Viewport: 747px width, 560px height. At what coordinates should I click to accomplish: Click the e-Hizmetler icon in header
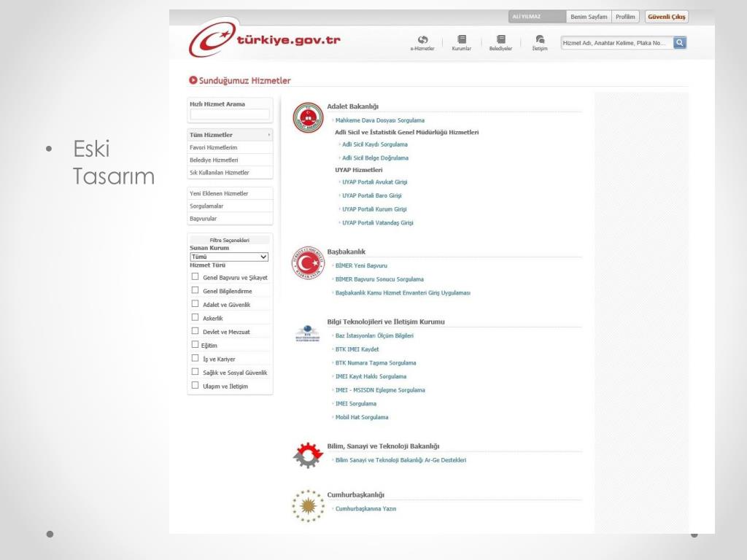coord(422,40)
